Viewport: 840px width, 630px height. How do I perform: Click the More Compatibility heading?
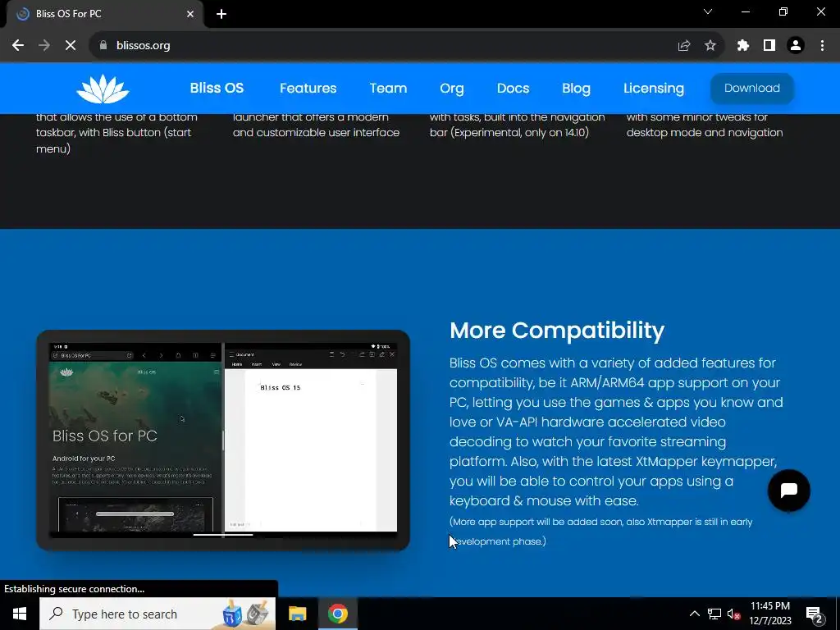557,331
